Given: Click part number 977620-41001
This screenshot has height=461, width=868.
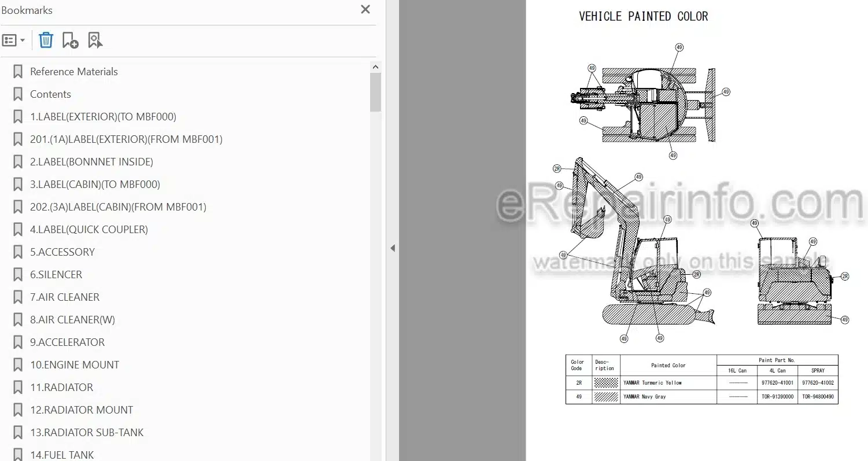Looking at the screenshot, I should click(777, 383).
